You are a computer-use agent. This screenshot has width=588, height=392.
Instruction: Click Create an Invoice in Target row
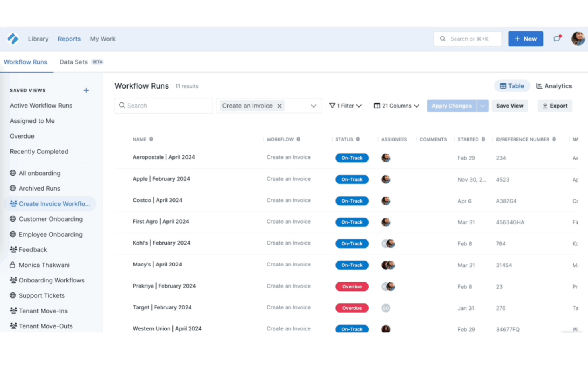click(288, 307)
